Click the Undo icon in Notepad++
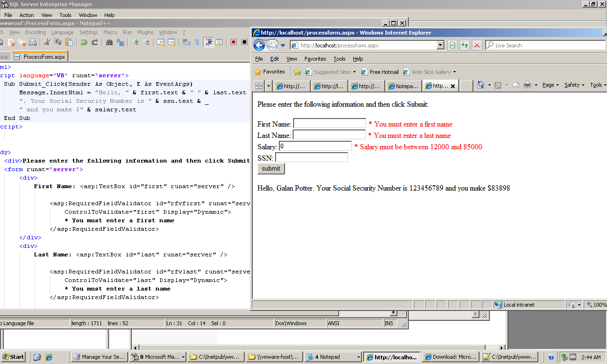The height and width of the screenshot is (364, 607). (84, 42)
